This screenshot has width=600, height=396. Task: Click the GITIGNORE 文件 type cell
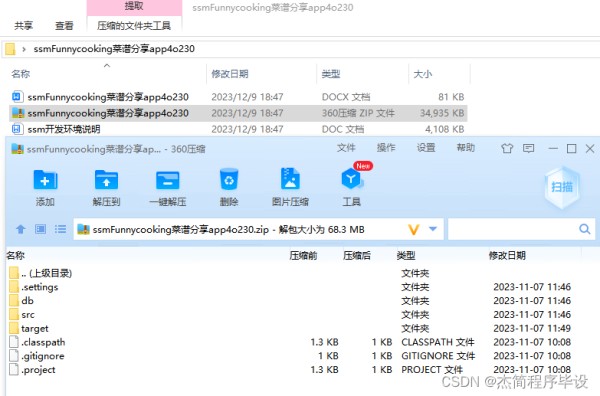tap(438, 355)
